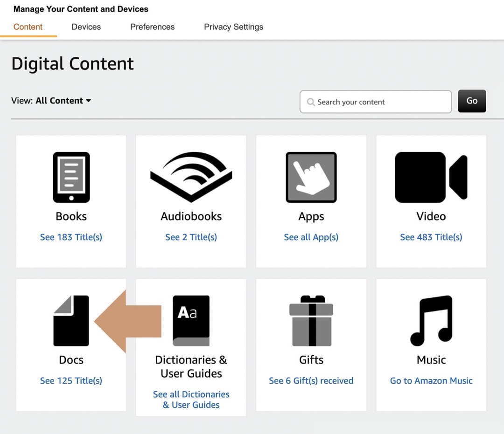
Task: Click the Docs file icon
Action: click(x=71, y=321)
